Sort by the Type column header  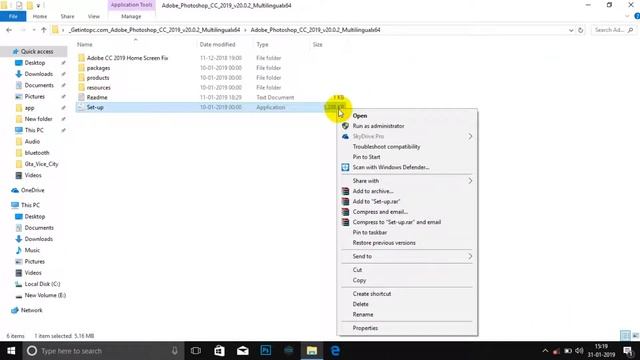point(262,44)
